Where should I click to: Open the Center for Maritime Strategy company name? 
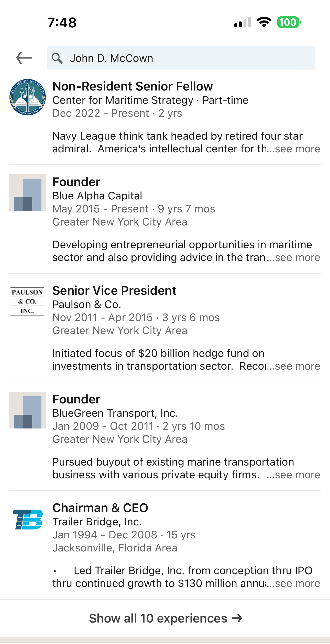click(123, 100)
